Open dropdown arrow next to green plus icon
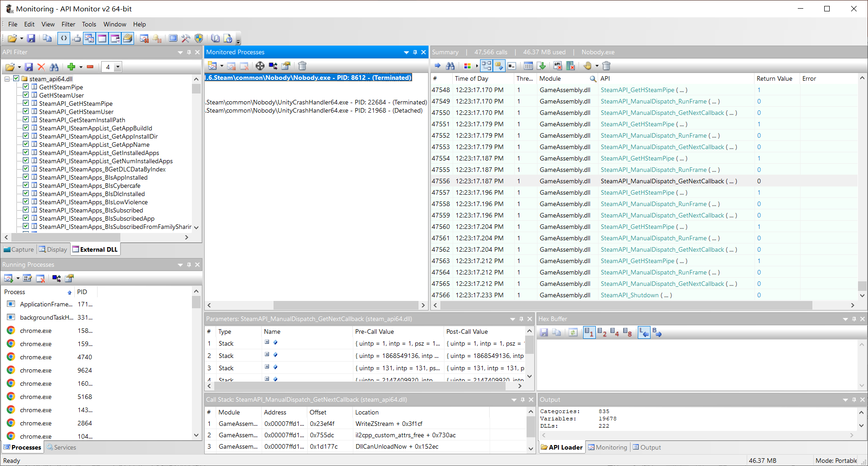The image size is (868, 466). (81, 67)
